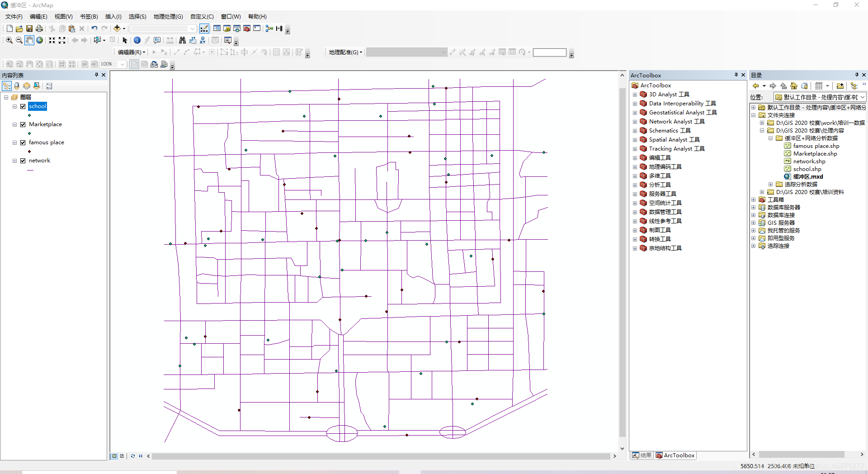The height and width of the screenshot is (474, 868).
Task: Switch to List By Visibility view
Action: pos(27,86)
